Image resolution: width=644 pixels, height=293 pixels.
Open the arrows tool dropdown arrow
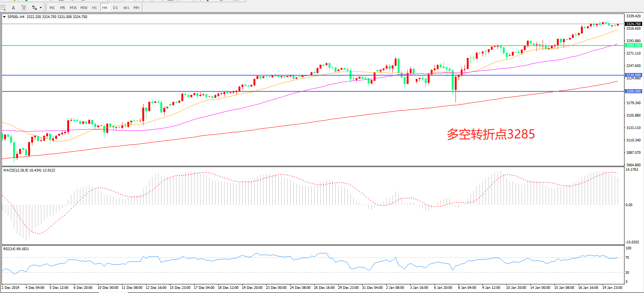(x=41, y=8)
